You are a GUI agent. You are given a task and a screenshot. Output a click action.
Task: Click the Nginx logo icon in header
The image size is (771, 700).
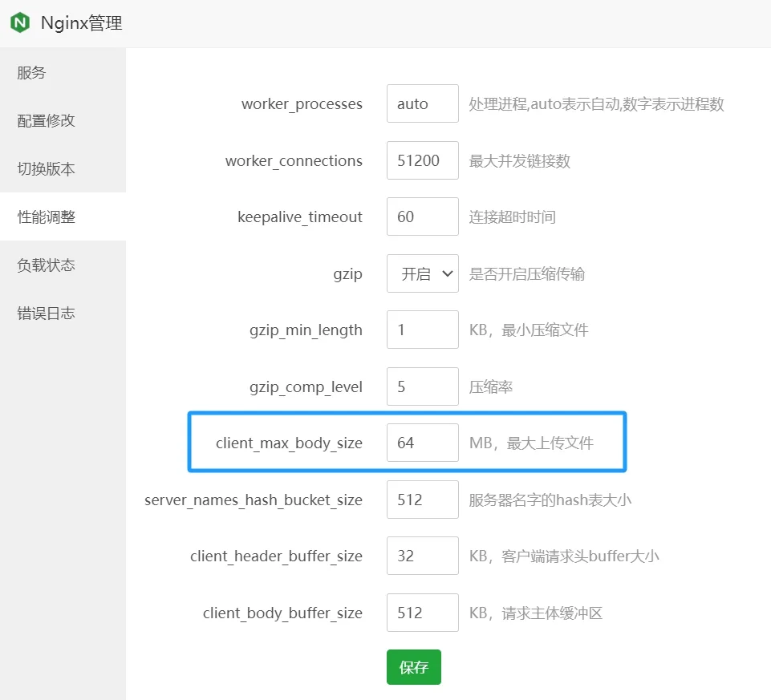20,23
